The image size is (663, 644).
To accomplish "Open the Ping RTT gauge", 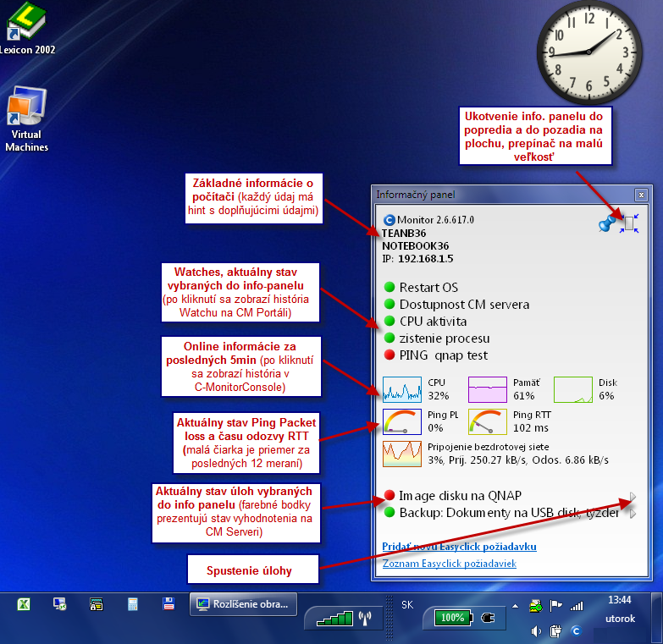I will point(487,421).
